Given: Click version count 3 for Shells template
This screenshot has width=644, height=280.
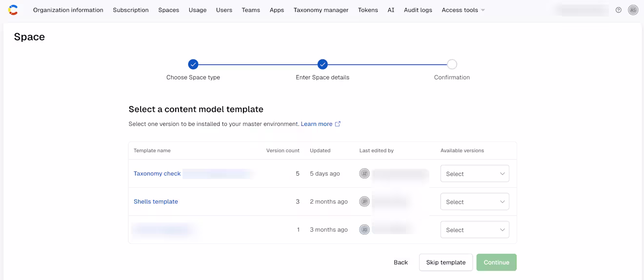Looking at the screenshot, I should (x=298, y=201).
